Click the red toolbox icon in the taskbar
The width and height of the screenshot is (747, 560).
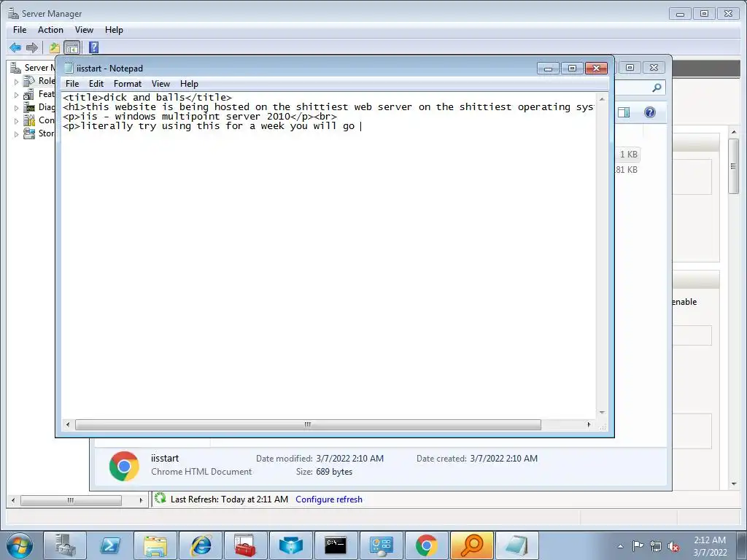tap(245, 545)
